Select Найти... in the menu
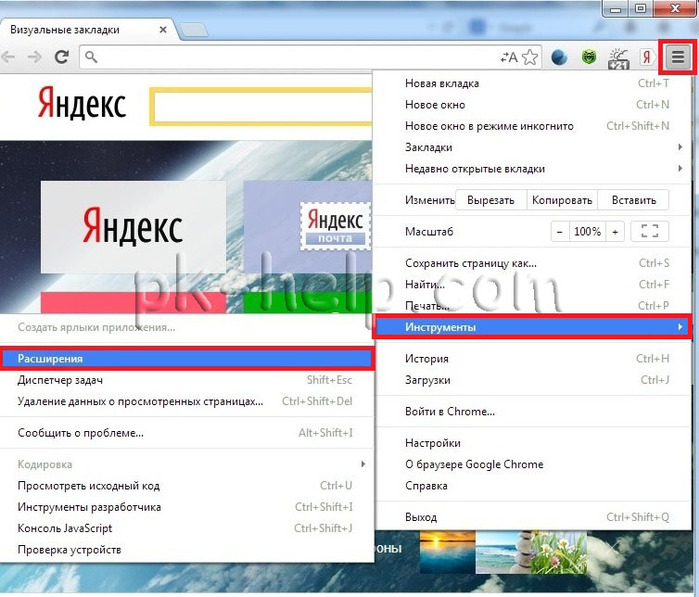This screenshot has width=699, height=597. coord(533,284)
